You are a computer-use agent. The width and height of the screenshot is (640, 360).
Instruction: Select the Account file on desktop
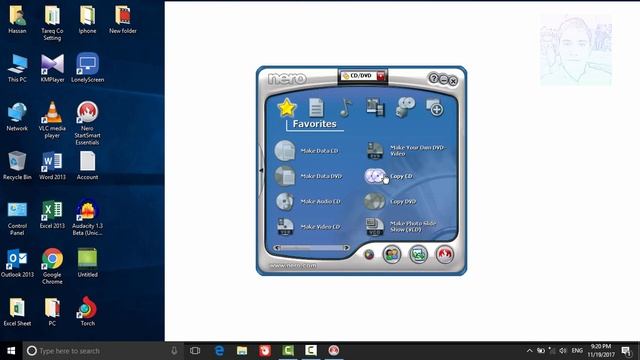click(x=87, y=166)
